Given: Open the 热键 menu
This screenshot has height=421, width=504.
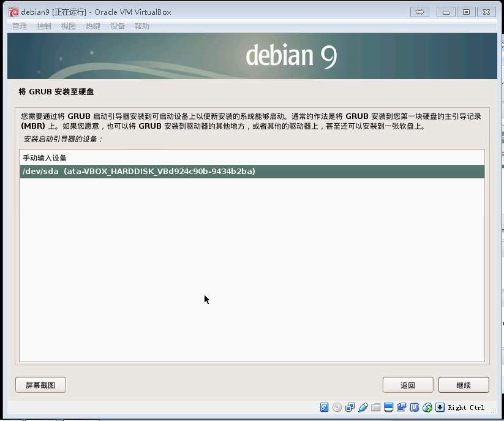Looking at the screenshot, I should click(93, 26).
